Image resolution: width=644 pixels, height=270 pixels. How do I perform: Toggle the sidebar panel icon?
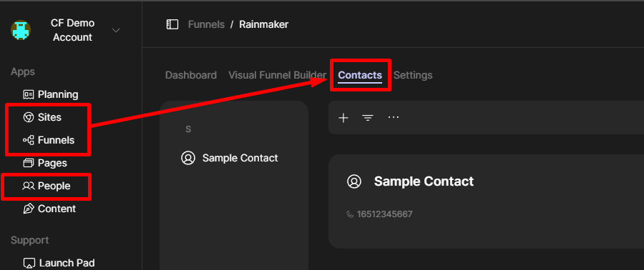[x=172, y=24]
